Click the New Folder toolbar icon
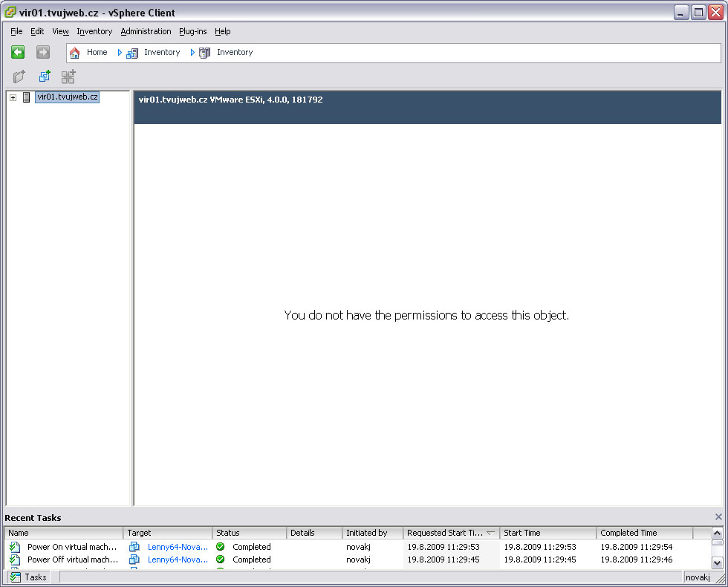This screenshot has width=728, height=587. (x=19, y=77)
